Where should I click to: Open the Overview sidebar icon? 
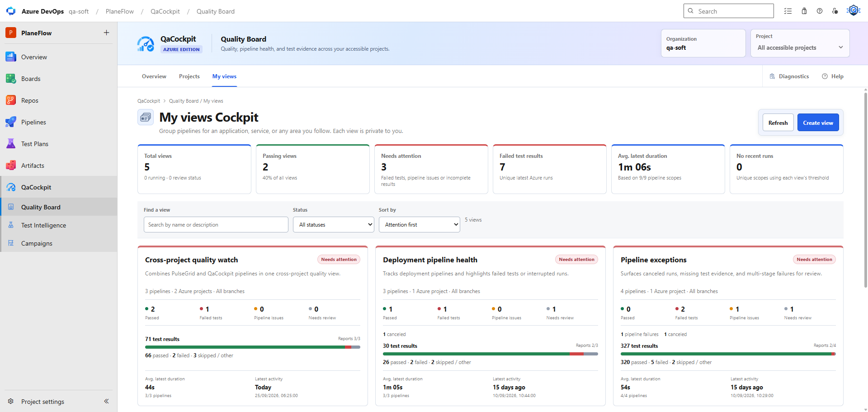point(11,57)
